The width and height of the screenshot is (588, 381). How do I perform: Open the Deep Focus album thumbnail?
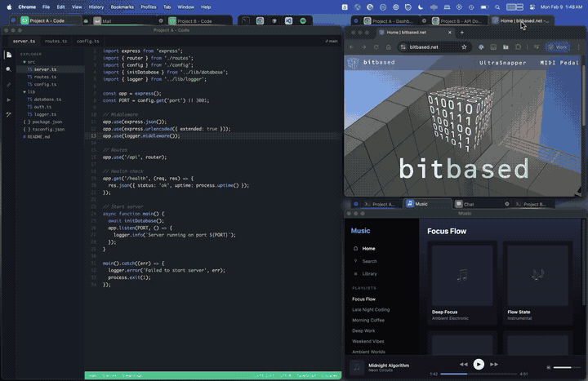click(x=463, y=275)
